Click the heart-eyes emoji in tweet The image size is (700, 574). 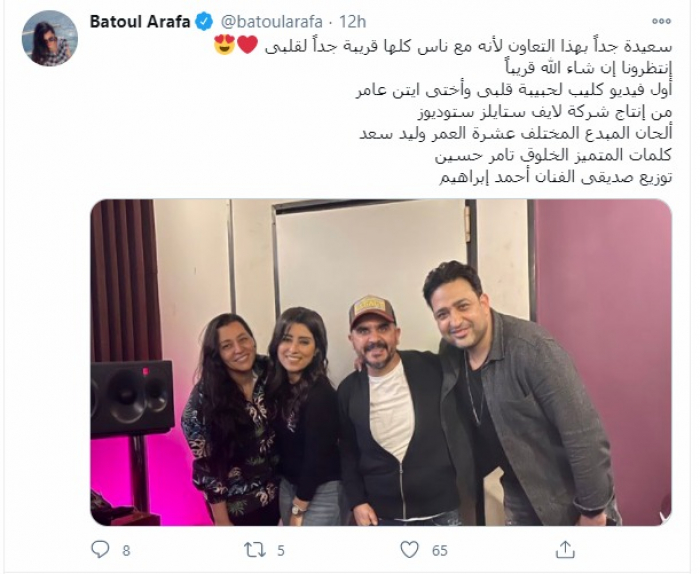(225, 44)
